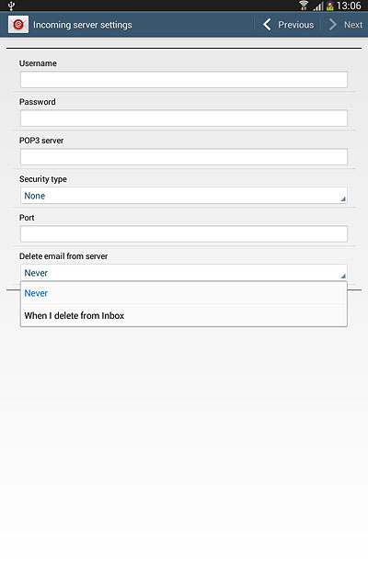Go to Previous setup step

288,25
